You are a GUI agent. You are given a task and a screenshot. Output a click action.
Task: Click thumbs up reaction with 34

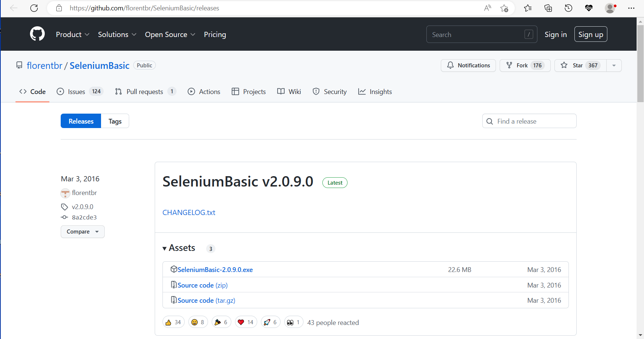point(173,322)
